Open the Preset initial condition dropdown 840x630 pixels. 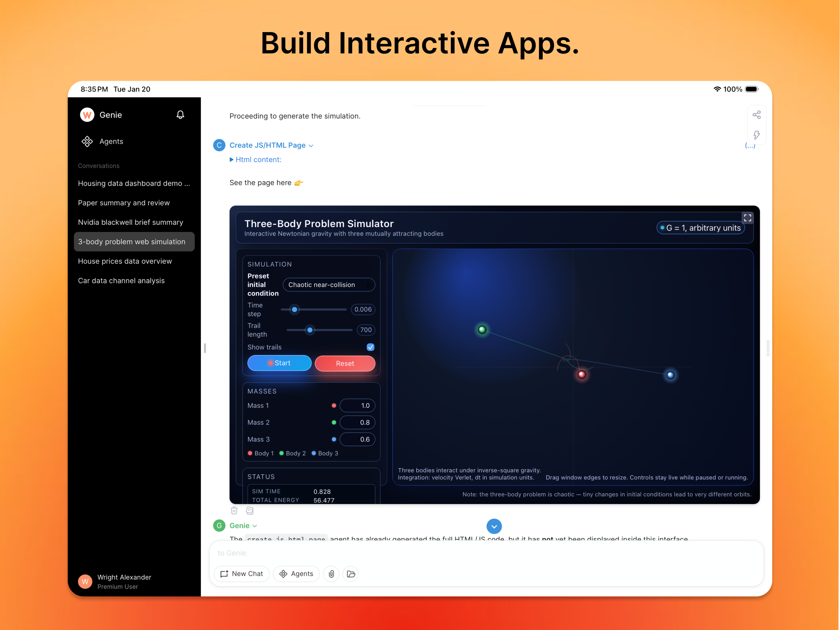coord(329,285)
